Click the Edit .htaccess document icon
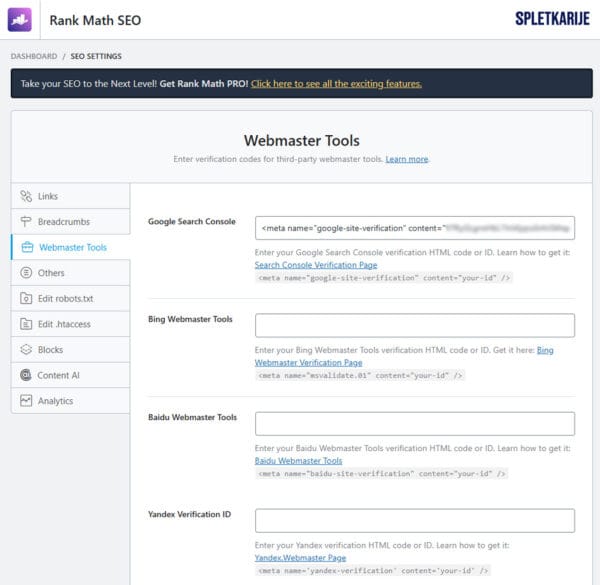Screen dimensions: 600x585 26,324
